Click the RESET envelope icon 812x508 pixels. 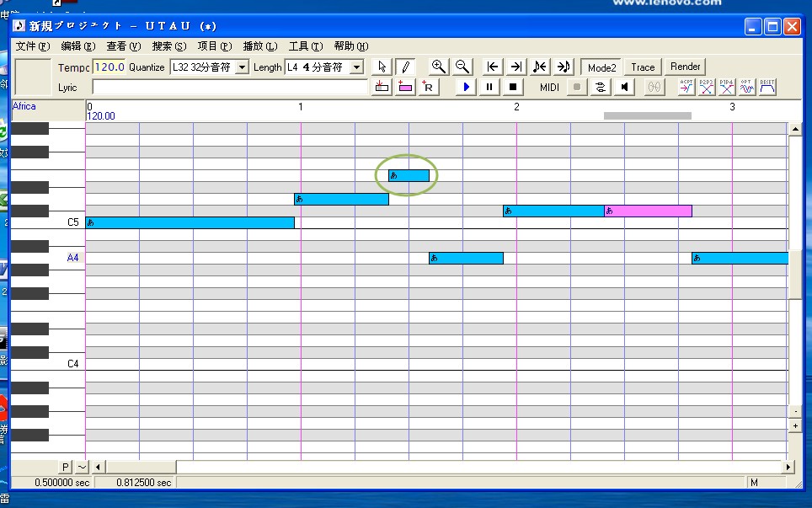[767, 87]
